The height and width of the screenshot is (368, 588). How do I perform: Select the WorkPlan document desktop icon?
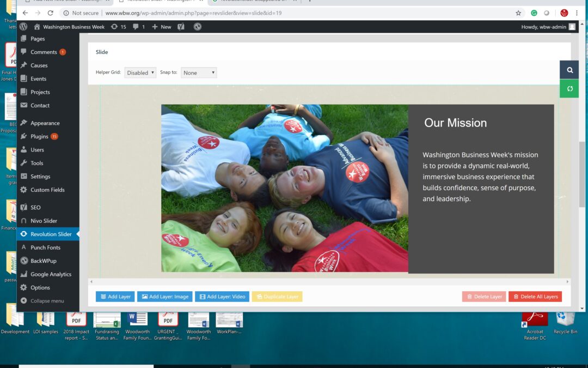click(x=229, y=323)
